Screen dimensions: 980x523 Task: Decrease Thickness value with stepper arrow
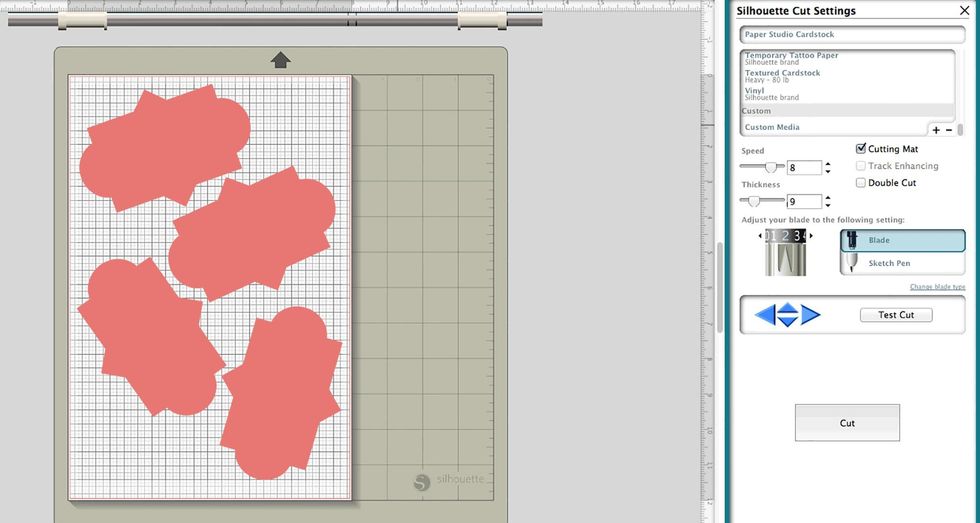[x=828, y=204]
